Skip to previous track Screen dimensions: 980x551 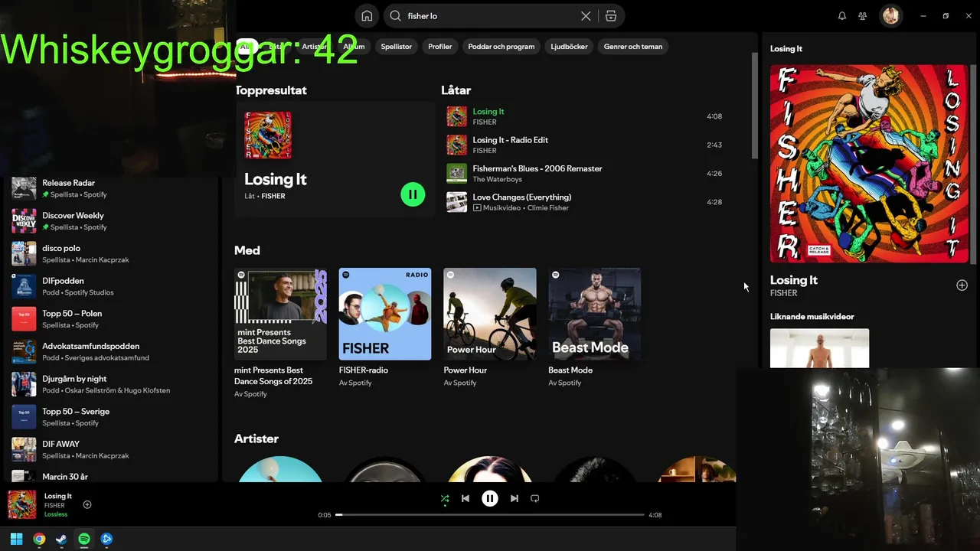point(465,498)
